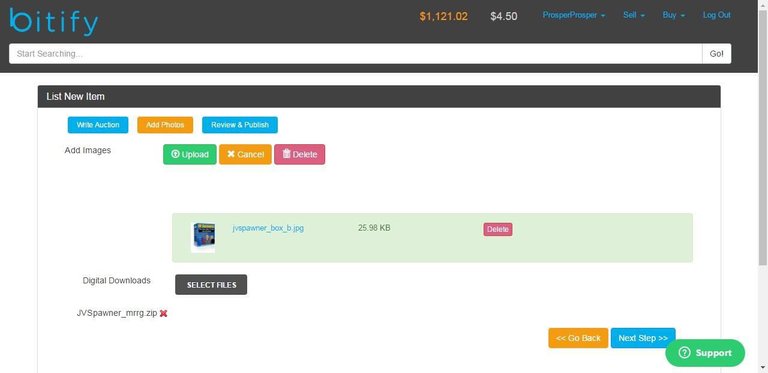
Task: Expand the ProsperProsper account dropdown
Action: click(x=574, y=15)
